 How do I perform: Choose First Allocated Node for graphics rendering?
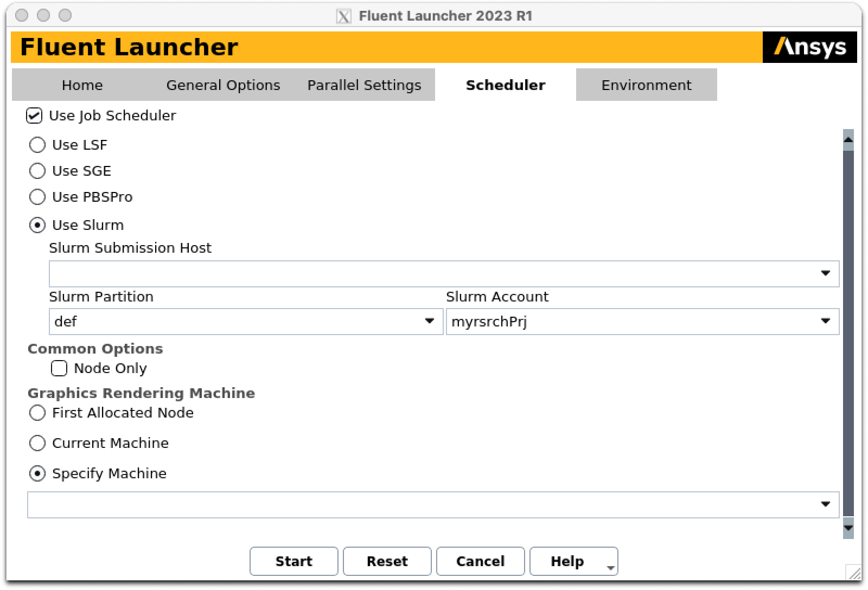click(x=37, y=413)
